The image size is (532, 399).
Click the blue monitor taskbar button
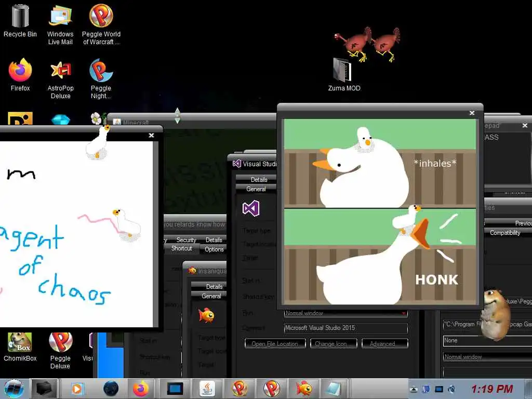point(175,389)
